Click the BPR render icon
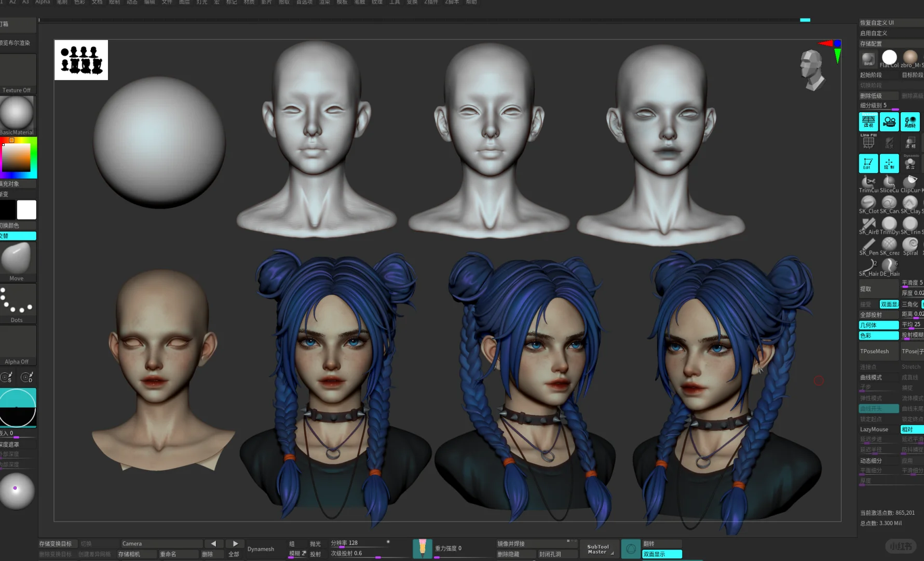Image resolution: width=924 pixels, height=561 pixels. click(868, 59)
